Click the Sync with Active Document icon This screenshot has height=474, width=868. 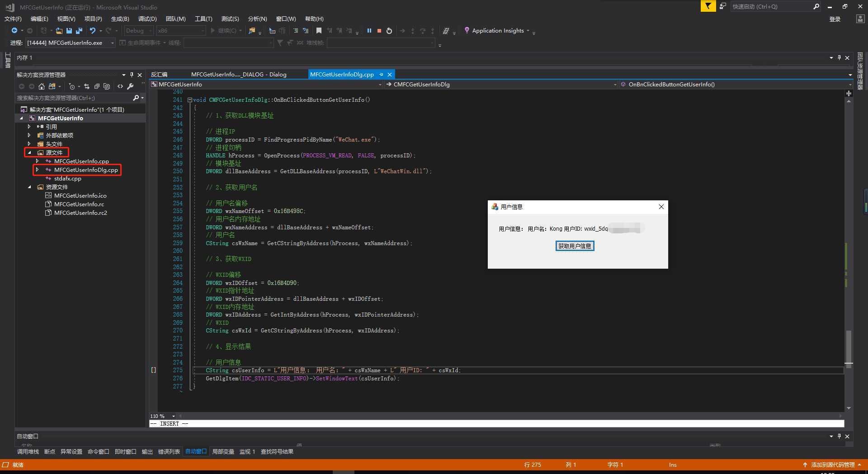[x=87, y=86]
